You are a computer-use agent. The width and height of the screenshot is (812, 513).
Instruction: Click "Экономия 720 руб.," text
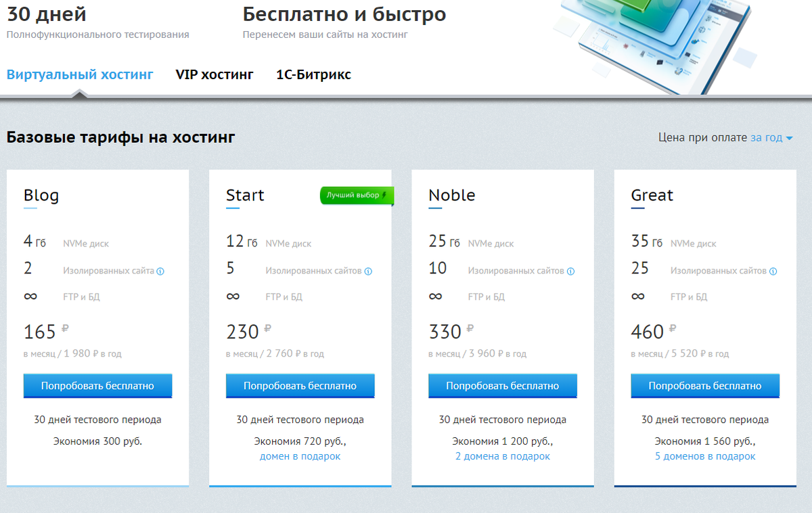300,441
